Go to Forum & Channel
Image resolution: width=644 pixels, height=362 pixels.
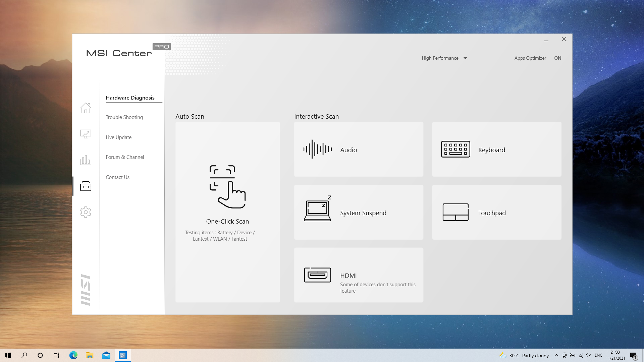[x=125, y=157]
